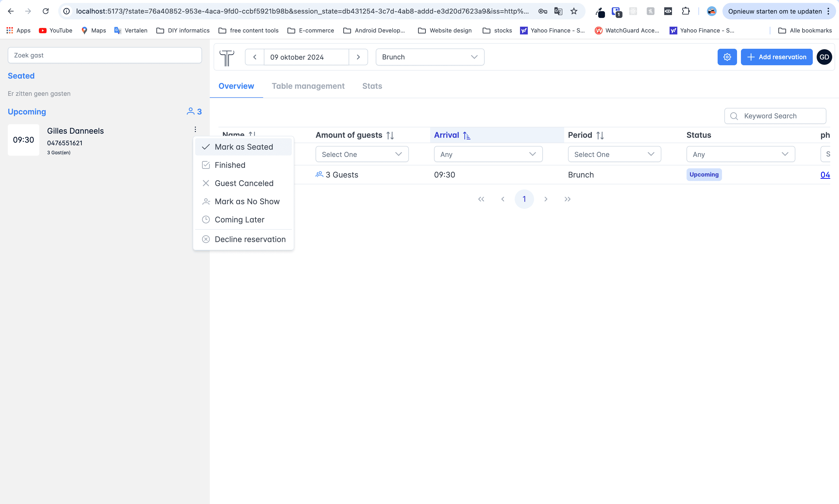The width and height of the screenshot is (839, 504).
Task: Click the restaurant T logo
Action: (x=227, y=58)
